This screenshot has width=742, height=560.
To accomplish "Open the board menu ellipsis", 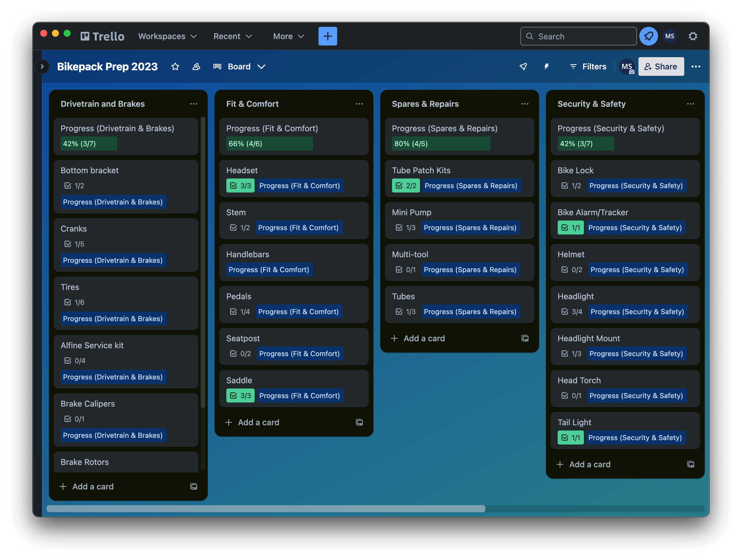I will pos(695,66).
